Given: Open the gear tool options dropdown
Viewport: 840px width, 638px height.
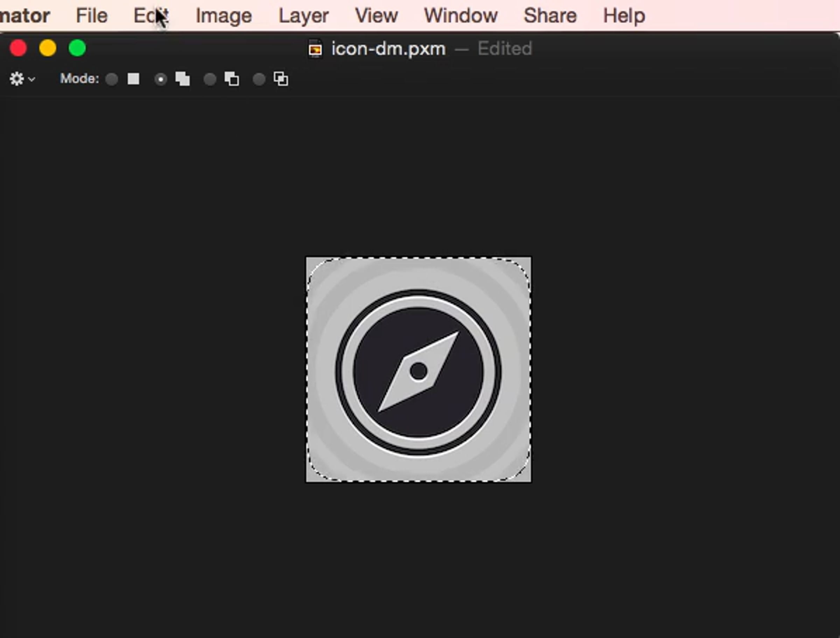Looking at the screenshot, I should click(22, 79).
